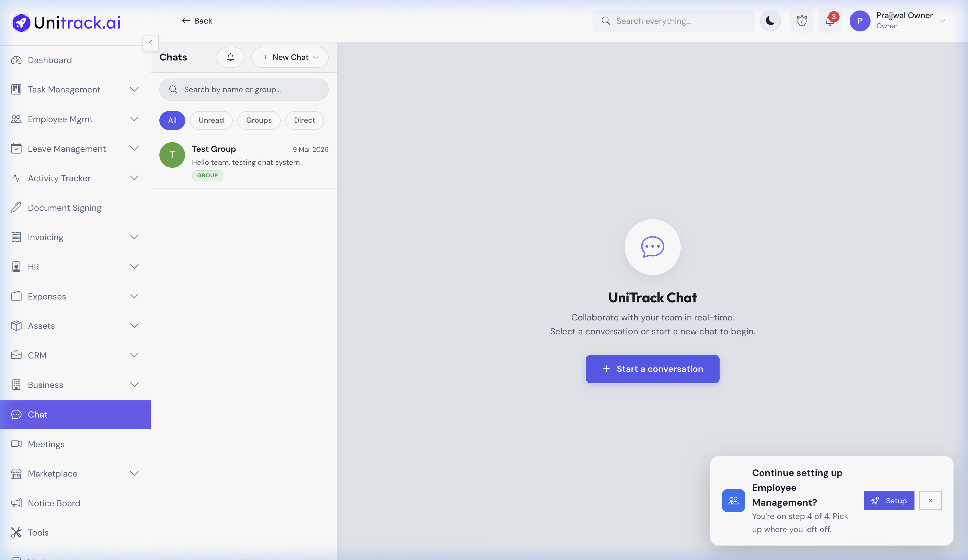Open the alarm clock reminders icon
Screen dimensions: 968x560
[802, 21]
